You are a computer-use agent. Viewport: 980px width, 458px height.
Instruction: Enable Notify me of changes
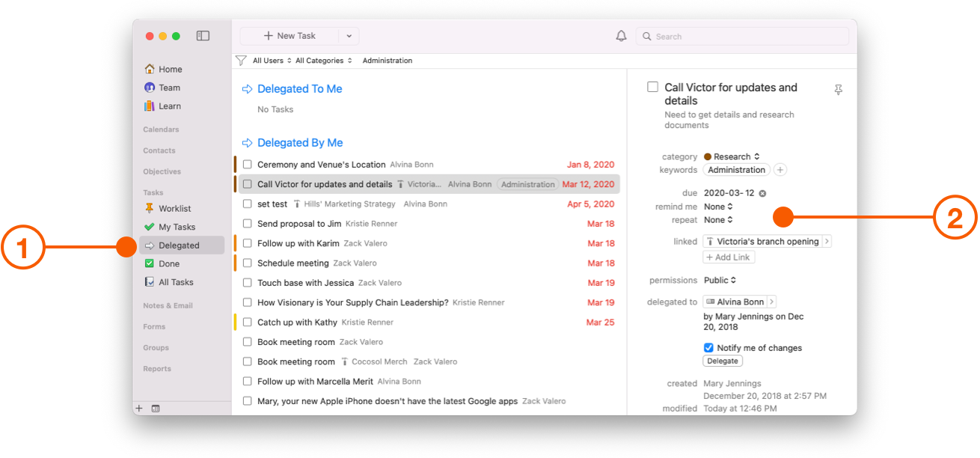pyautogui.click(x=708, y=347)
